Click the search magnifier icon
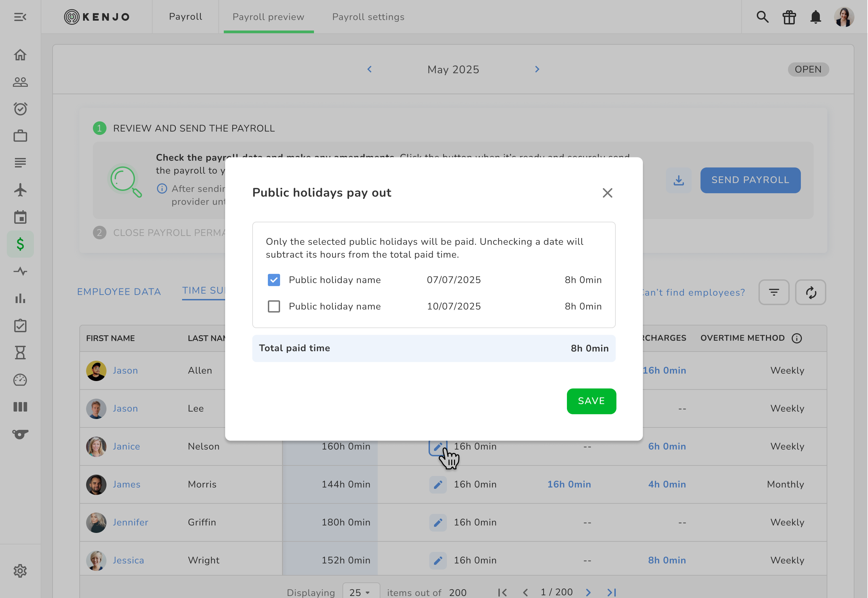Image resolution: width=868 pixels, height=598 pixels. click(762, 17)
